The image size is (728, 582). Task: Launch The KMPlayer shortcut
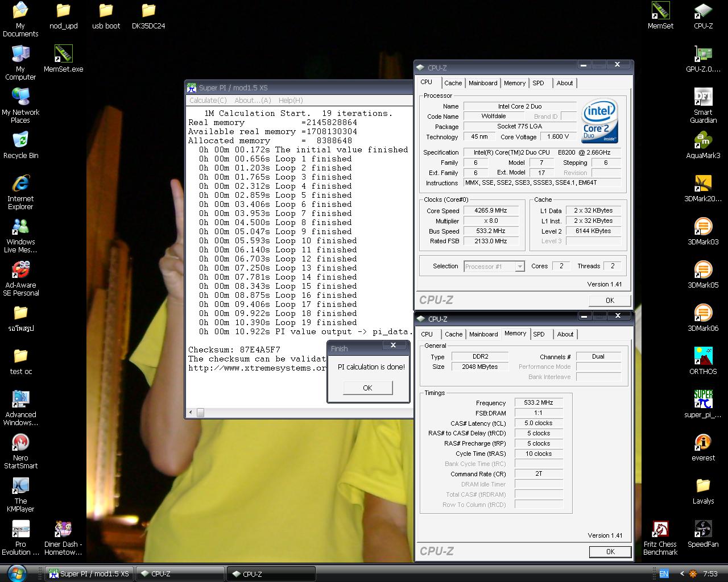(x=20, y=494)
